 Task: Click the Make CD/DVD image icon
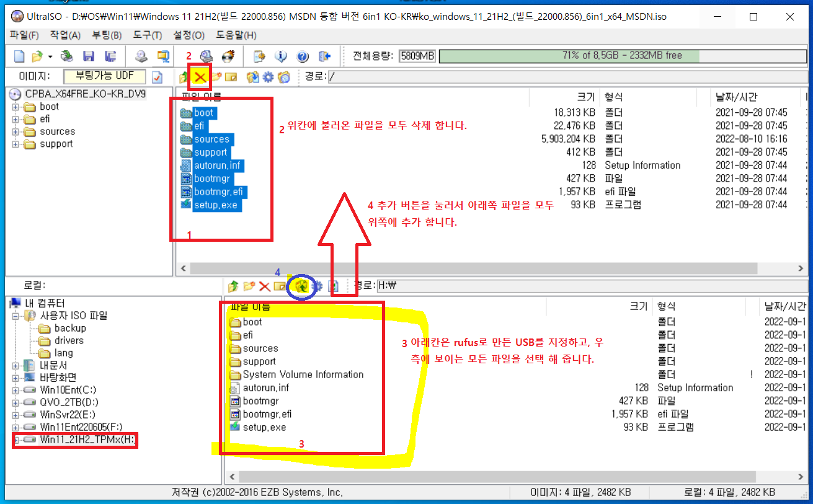click(141, 56)
